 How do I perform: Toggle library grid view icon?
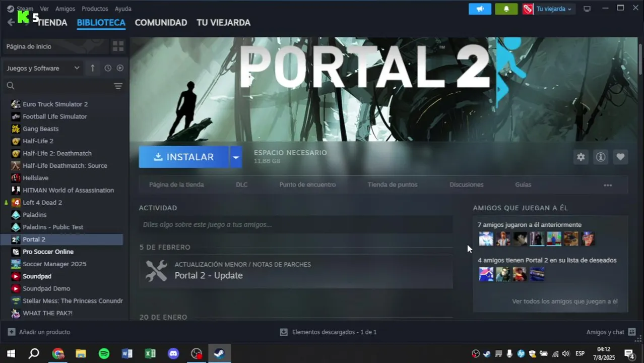(118, 46)
